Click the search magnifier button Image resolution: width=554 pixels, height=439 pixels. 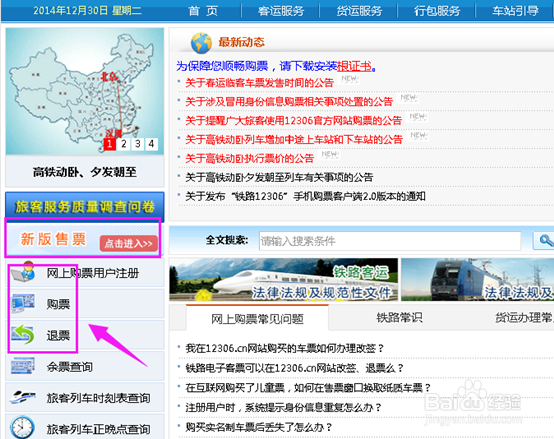[x=544, y=241]
